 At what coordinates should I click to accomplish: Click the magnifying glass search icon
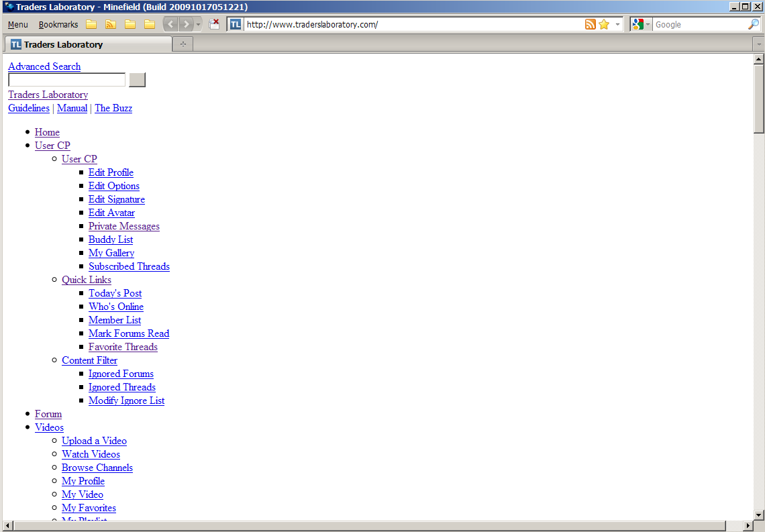tap(754, 24)
